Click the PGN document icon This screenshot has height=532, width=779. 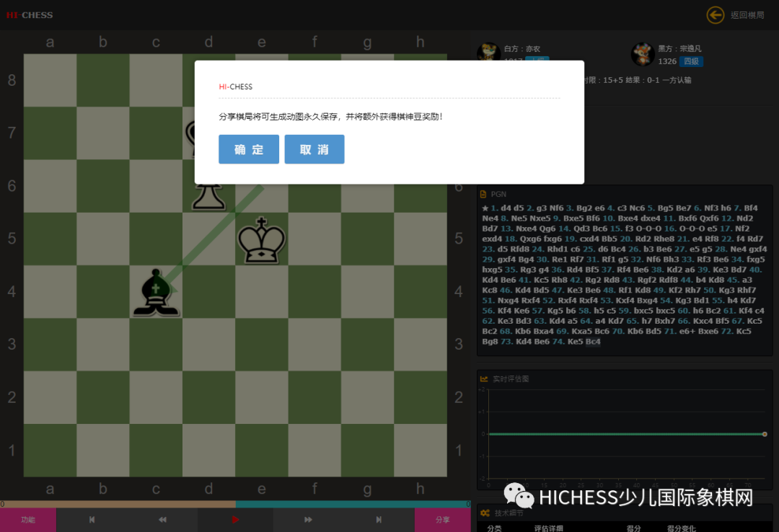click(484, 194)
